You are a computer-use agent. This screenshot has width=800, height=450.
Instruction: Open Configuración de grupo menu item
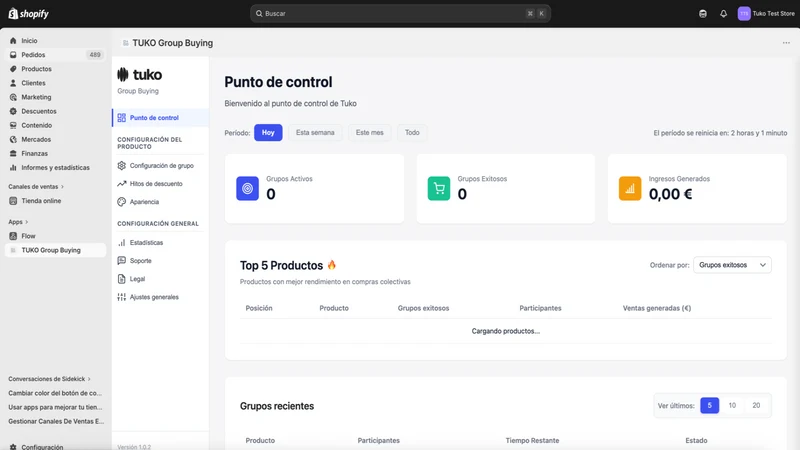pyautogui.click(x=160, y=166)
